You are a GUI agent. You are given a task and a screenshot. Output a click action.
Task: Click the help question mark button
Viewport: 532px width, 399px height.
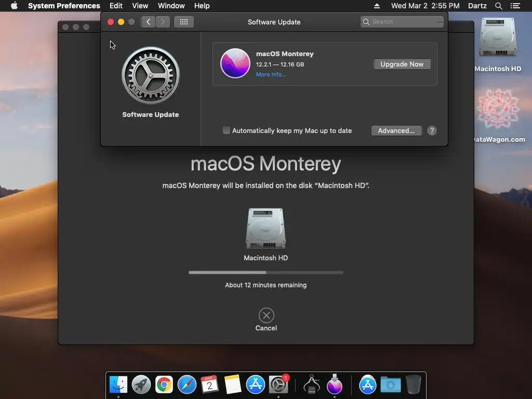[x=432, y=130]
